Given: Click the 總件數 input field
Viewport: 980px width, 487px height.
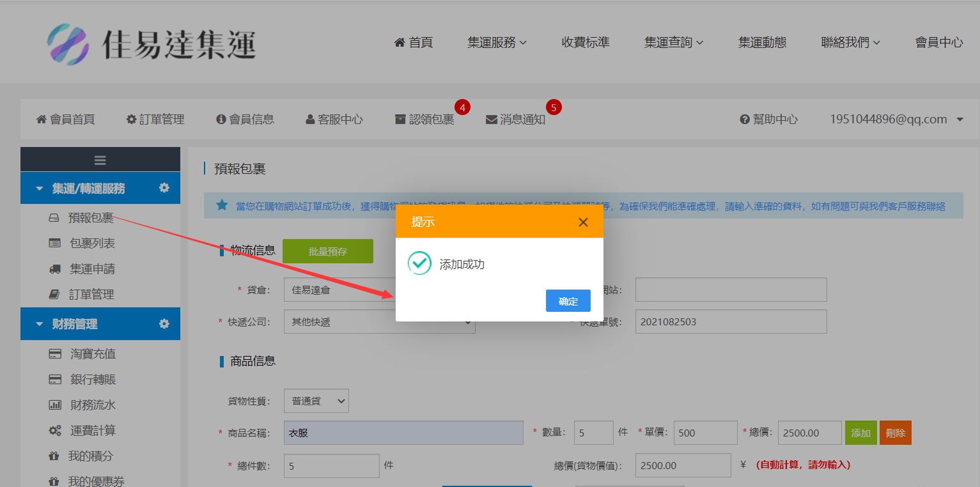Looking at the screenshot, I should coord(332,466).
